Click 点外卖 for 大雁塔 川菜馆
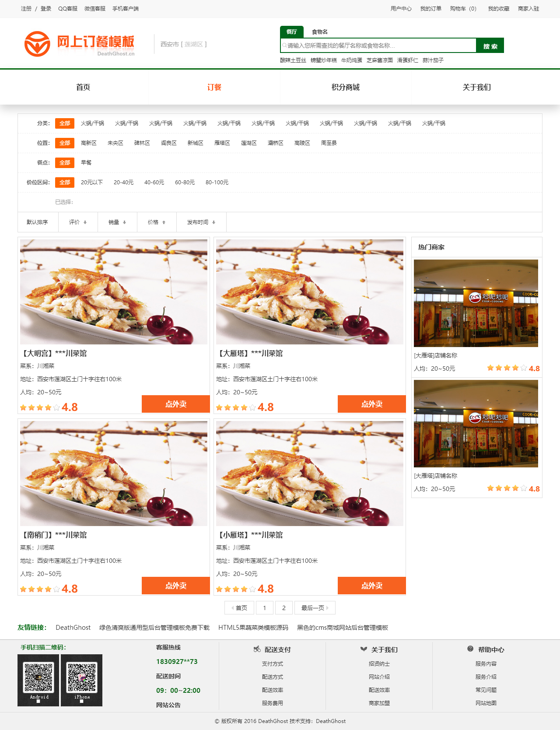 click(x=372, y=404)
